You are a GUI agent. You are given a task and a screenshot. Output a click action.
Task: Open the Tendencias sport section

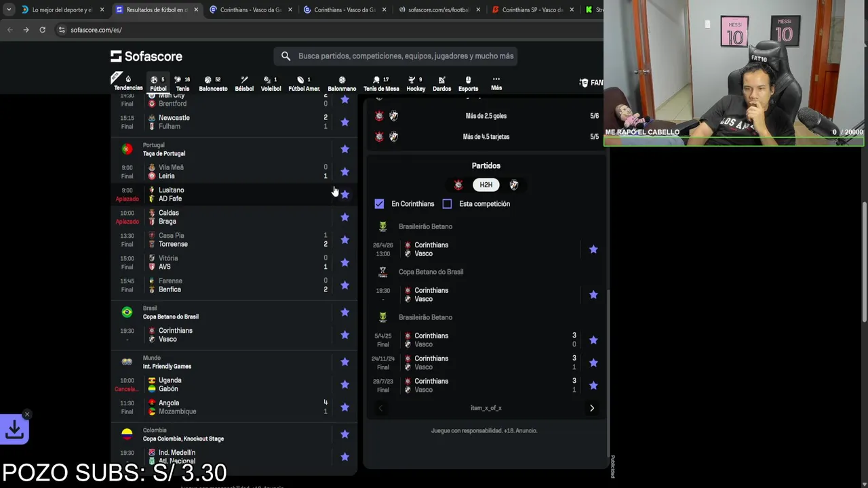point(128,83)
